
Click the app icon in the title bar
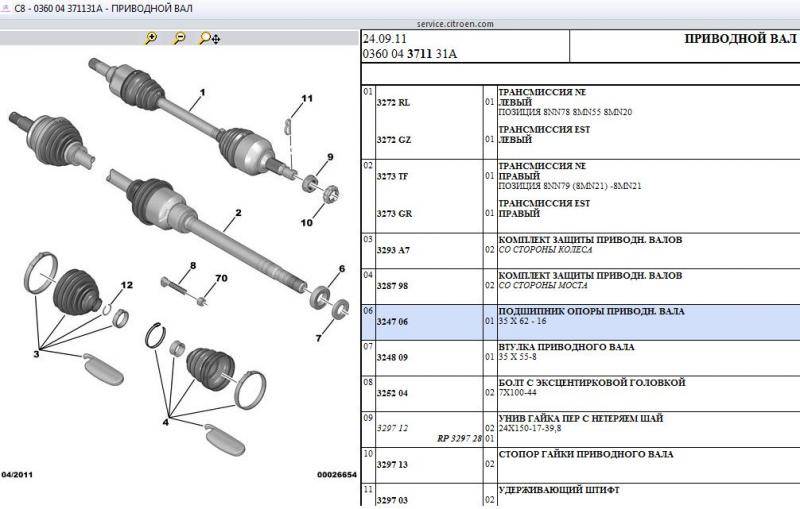coord(8,8)
